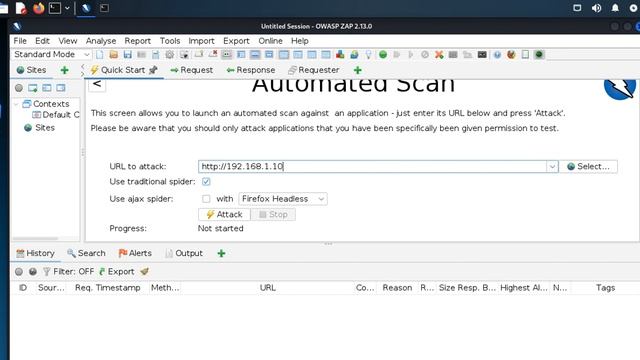The width and height of the screenshot is (640, 360).
Task: Click the lightbulb hints icon
Action: click(368, 54)
